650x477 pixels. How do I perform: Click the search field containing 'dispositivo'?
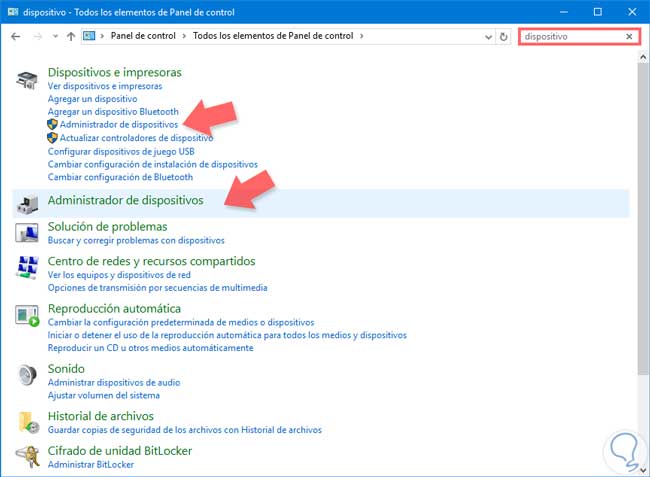click(x=570, y=36)
